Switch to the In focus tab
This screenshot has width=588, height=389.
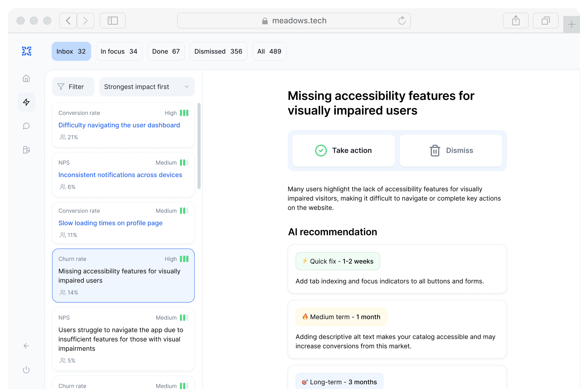119,52
